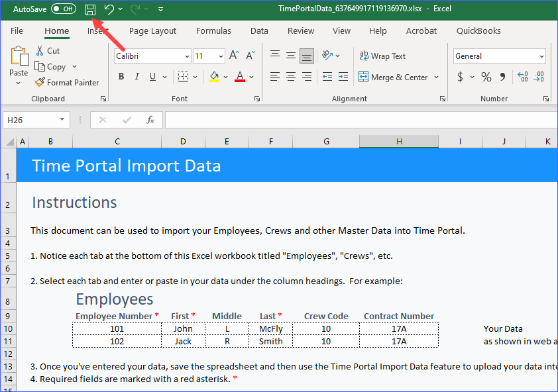Switch to the Page Layout tab
Image resolution: width=558 pixels, height=392 pixels.
tap(152, 31)
